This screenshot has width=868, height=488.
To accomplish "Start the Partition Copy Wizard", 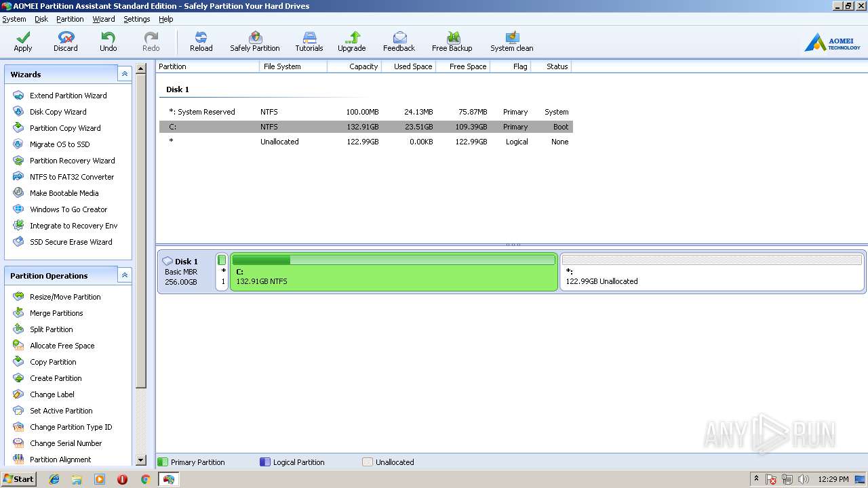I will (65, 128).
